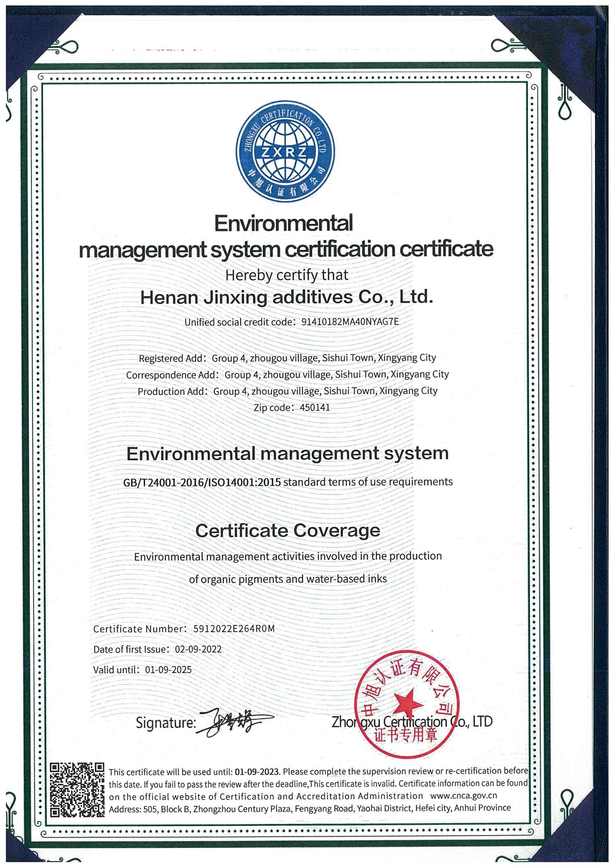Select "management system certification certificate" heading
This screenshot has height=868, width=614.
tap(286, 250)
